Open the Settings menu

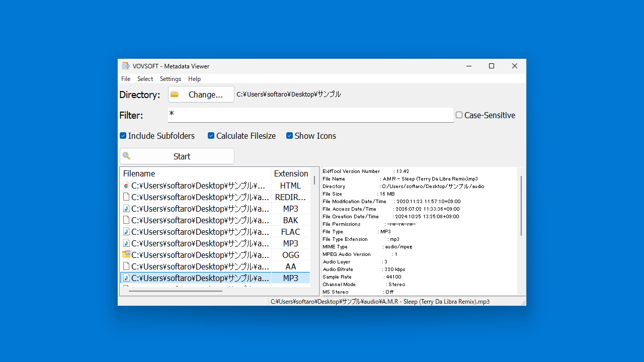pyautogui.click(x=171, y=79)
